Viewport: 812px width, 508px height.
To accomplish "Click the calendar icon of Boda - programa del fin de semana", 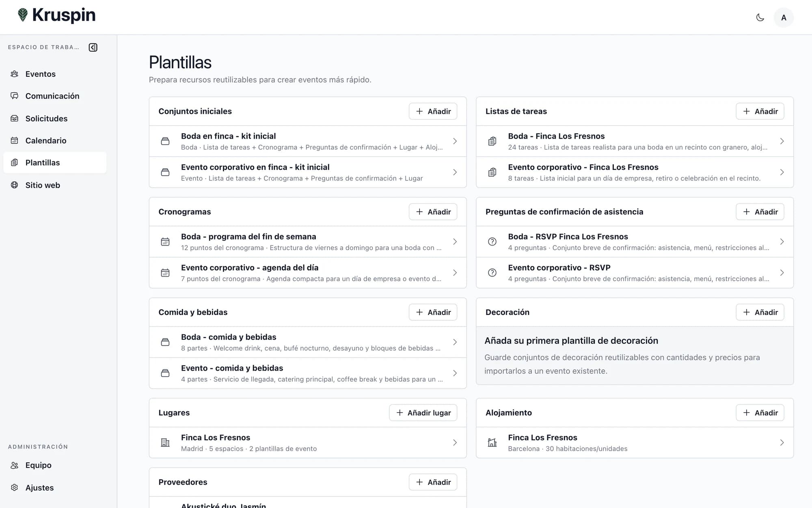I will (165, 241).
